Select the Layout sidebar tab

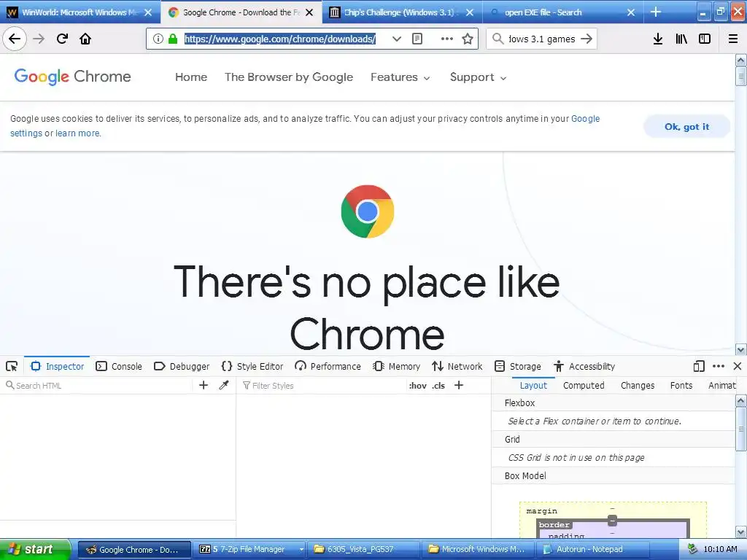(x=533, y=385)
